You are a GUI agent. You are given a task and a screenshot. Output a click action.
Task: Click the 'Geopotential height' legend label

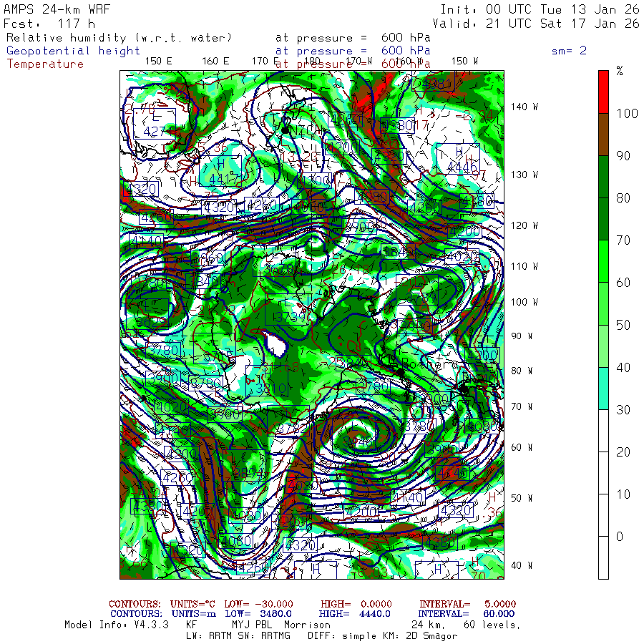[74, 51]
